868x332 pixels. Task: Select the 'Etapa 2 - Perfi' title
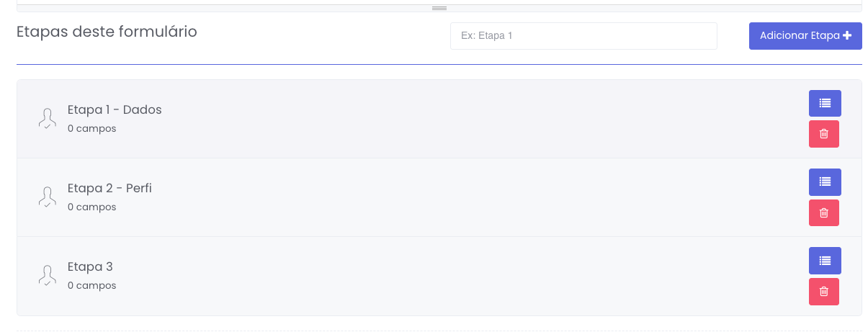click(109, 189)
